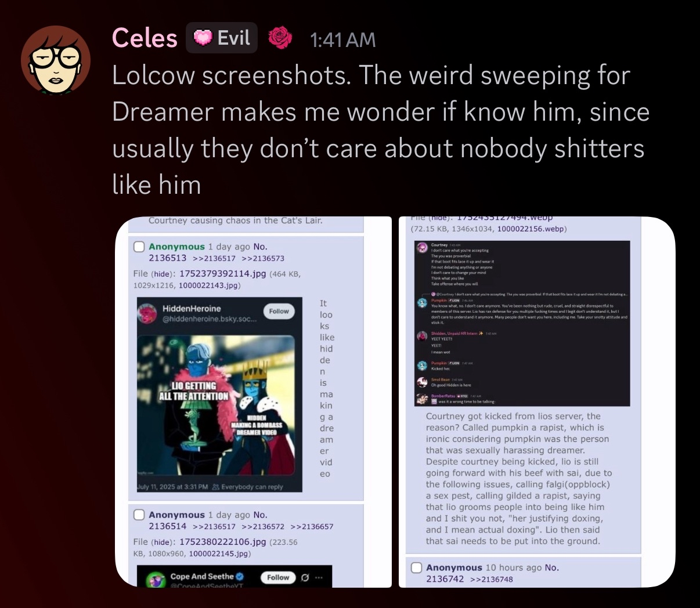Image resolution: width=700 pixels, height=608 pixels.
Task: Tick the checkbox for post No. 2136513
Action: (139, 247)
